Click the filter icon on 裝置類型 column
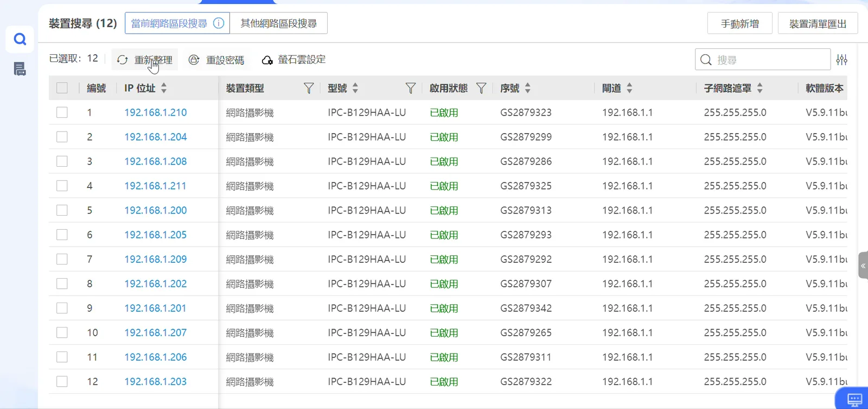 [309, 88]
